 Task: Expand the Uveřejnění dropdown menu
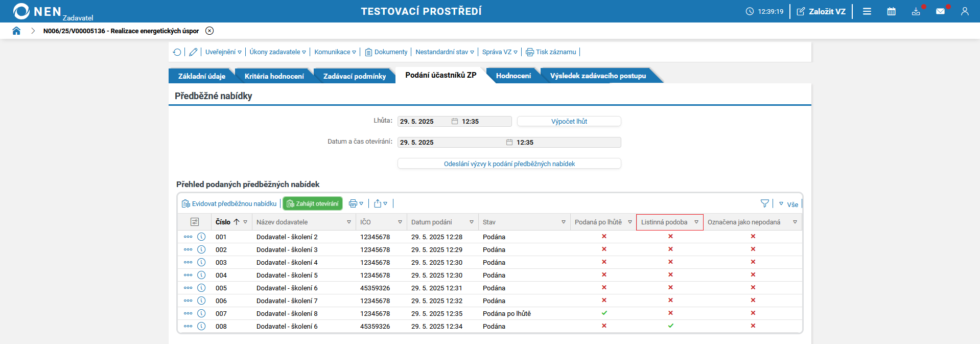pos(223,52)
